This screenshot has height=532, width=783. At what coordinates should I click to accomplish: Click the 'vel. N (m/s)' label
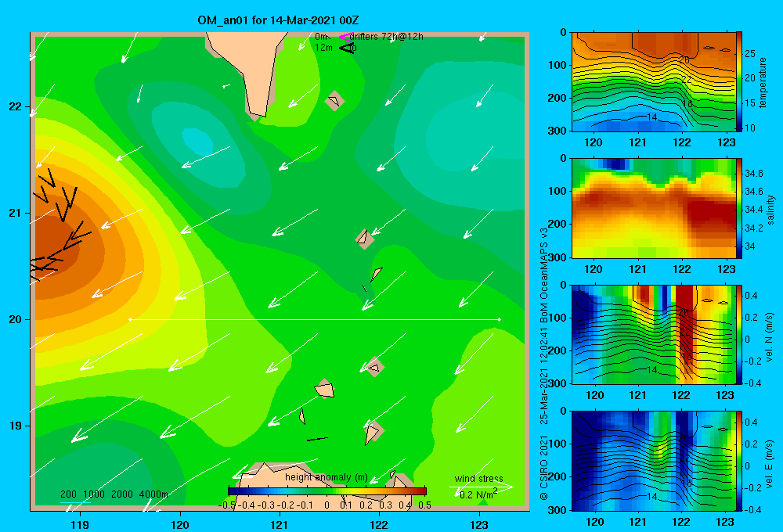[x=770, y=337]
